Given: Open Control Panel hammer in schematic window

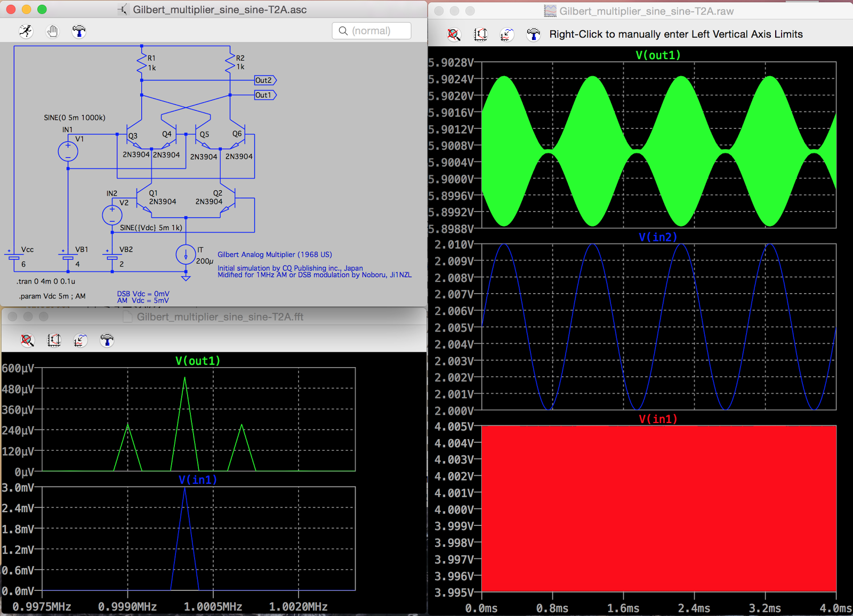Looking at the screenshot, I should [79, 31].
